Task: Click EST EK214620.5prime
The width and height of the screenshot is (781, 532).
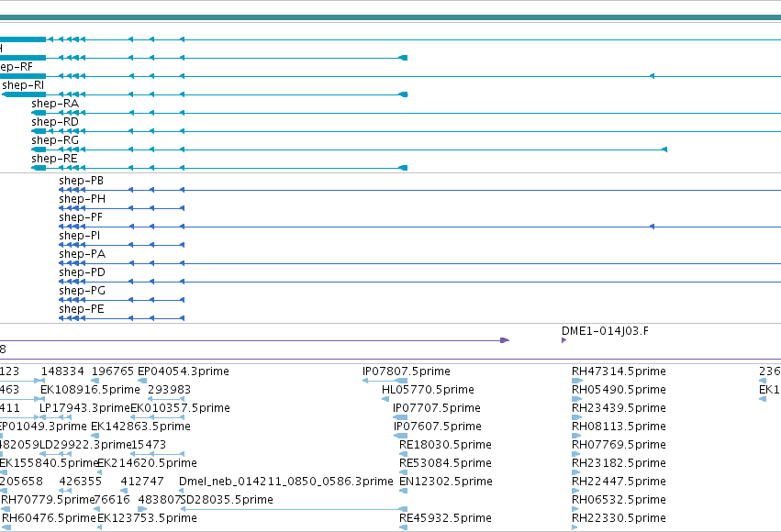Action: [148, 463]
